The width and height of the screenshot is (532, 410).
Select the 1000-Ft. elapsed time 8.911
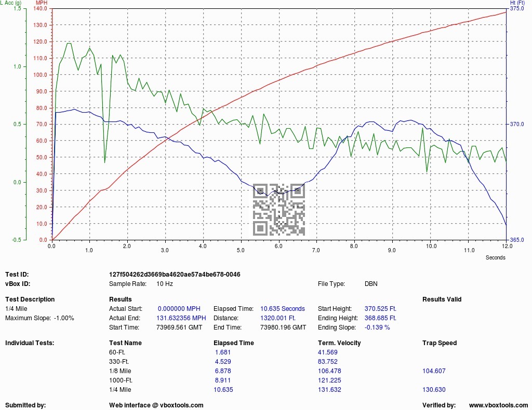point(223,380)
